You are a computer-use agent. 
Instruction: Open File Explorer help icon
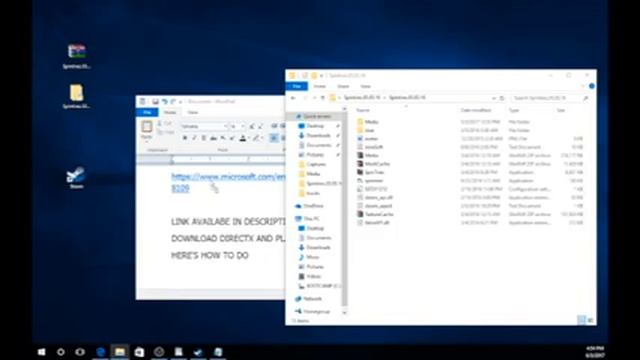coord(591,86)
